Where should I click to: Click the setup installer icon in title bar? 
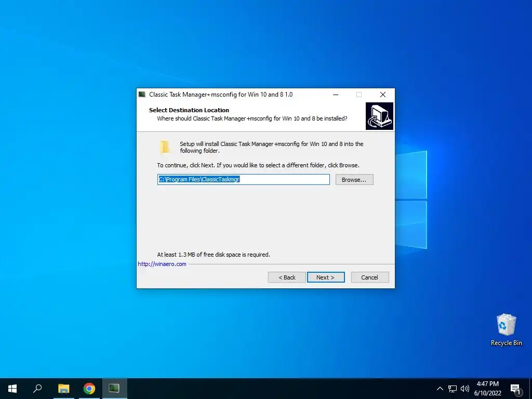click(x=142, y=95)
